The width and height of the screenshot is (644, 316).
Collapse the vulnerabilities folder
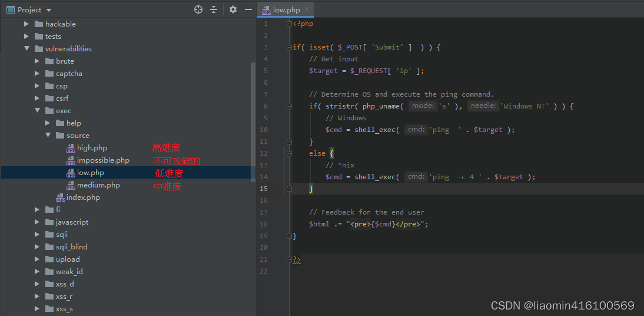pyautogui.click(x=26, y=48)
